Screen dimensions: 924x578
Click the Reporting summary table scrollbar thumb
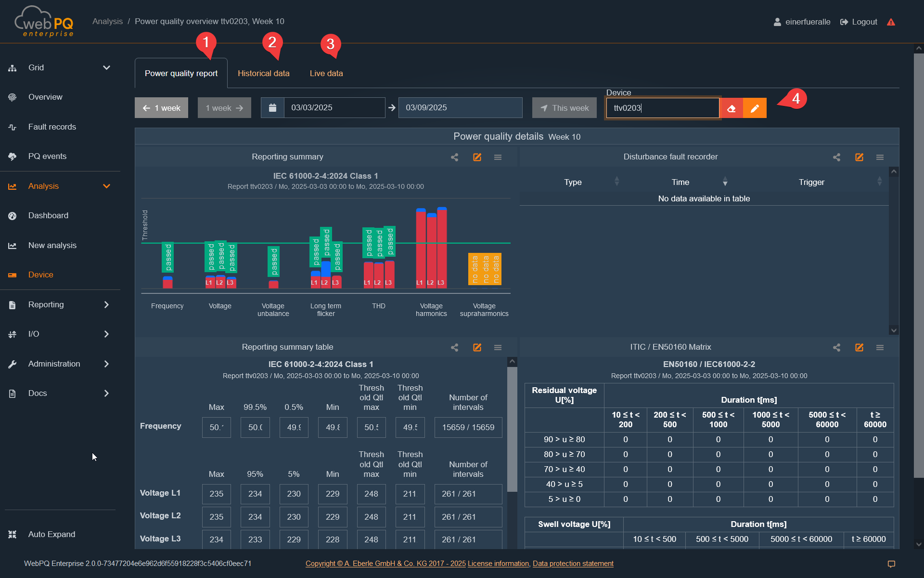click(512, 429)
